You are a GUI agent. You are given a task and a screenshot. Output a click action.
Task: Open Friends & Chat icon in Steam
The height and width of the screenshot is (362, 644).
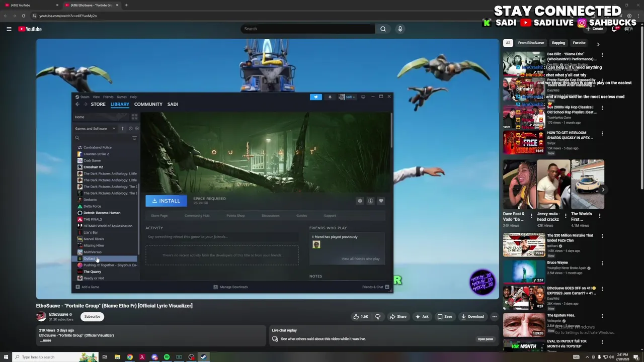[387, 287]
